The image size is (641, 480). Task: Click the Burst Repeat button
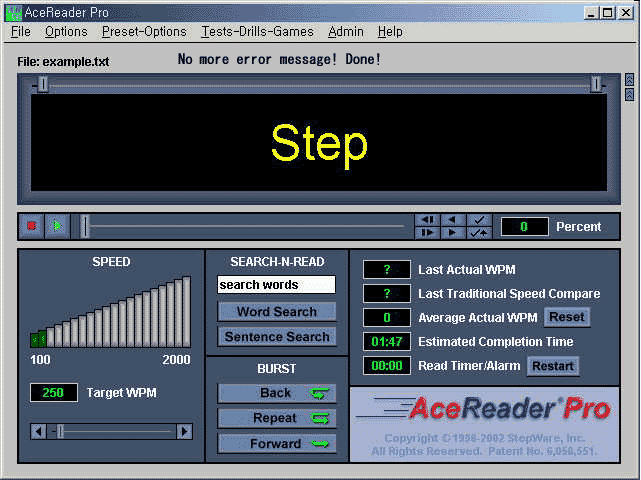(277, 418)
